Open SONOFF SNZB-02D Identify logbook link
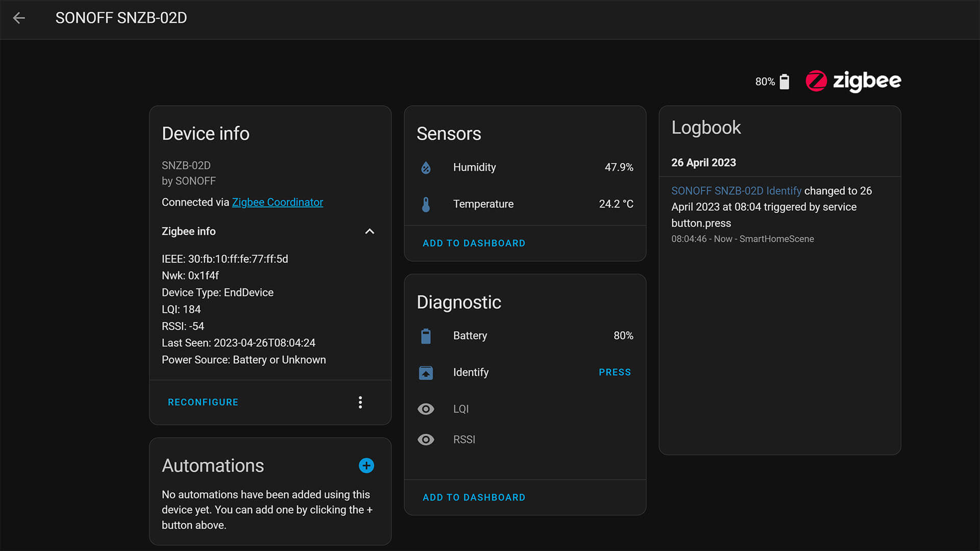Screen dimensions: 980x551 coord(736,191)
